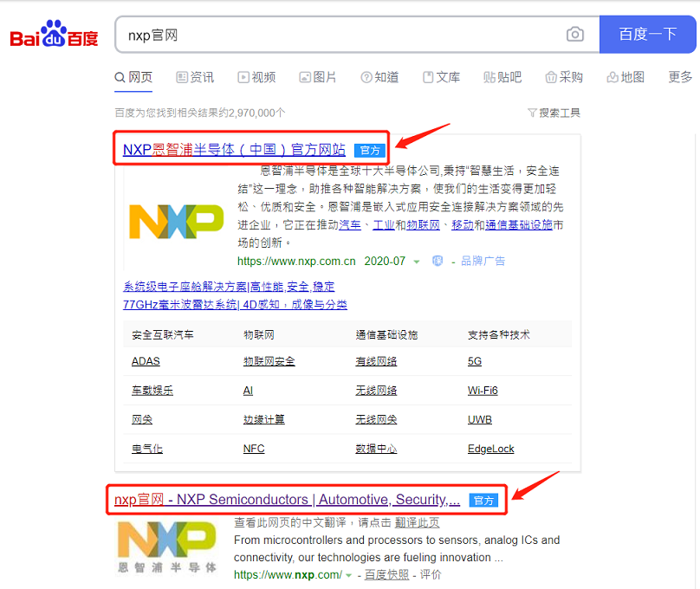Open the 无线网络 link
Image resolution: width=700 pixels, height=589 pixels.
(x=376, y=391)
